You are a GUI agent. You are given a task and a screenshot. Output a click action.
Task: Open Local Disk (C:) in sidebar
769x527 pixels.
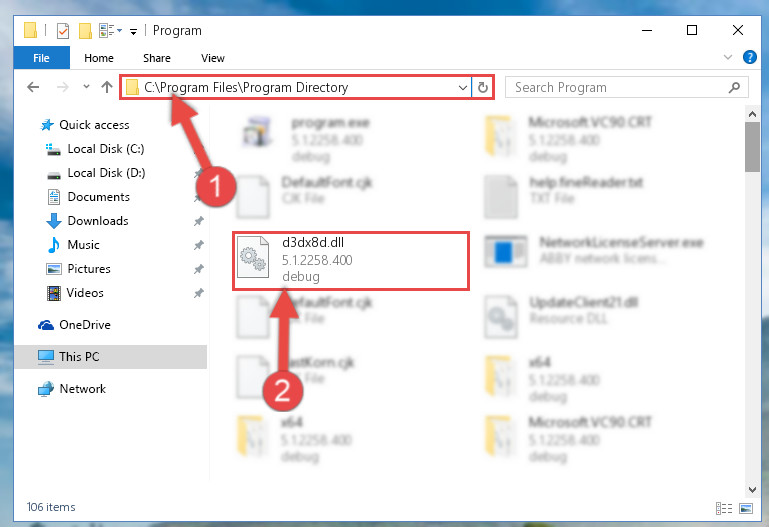95,149
